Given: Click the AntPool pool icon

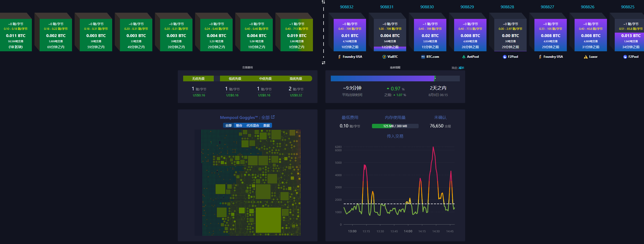Looking at the screenshot, I should [464, 57].
